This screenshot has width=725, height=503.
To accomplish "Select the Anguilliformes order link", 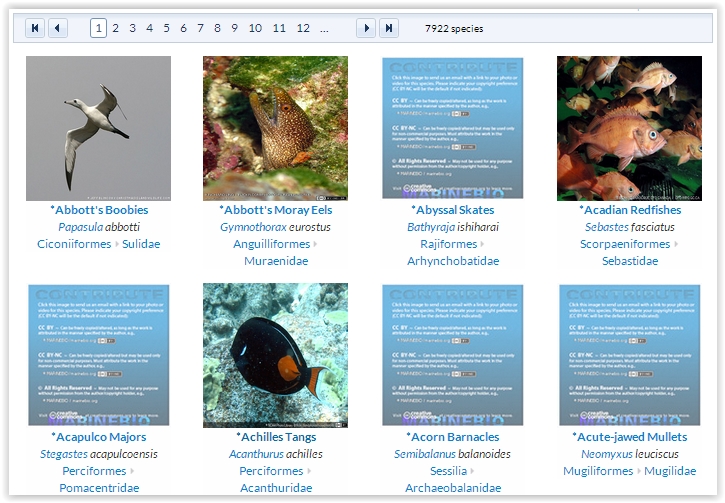I will click(x=271, y=244).
